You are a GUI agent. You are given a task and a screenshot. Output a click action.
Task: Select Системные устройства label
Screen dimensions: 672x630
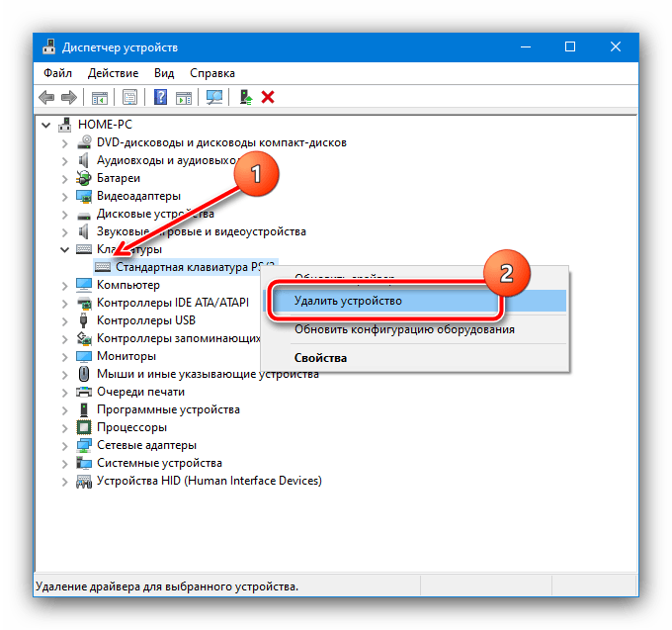[159, 463]
